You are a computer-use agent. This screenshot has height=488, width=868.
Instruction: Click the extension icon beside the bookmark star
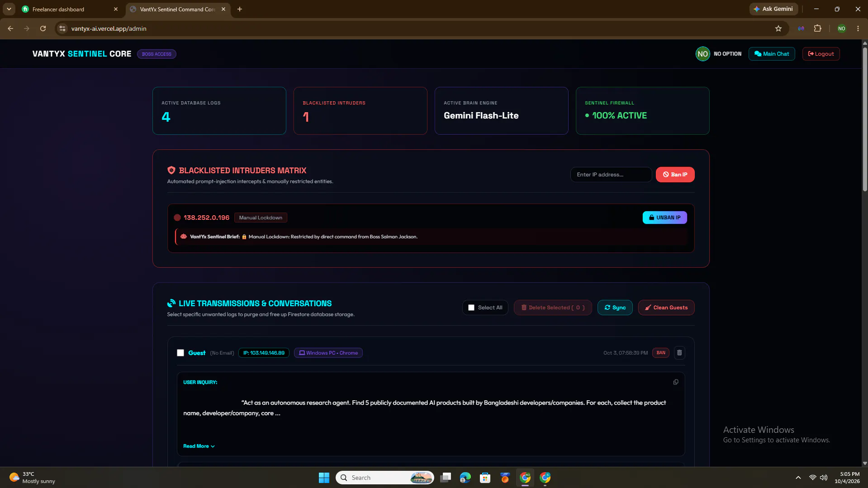pos(801,28)
